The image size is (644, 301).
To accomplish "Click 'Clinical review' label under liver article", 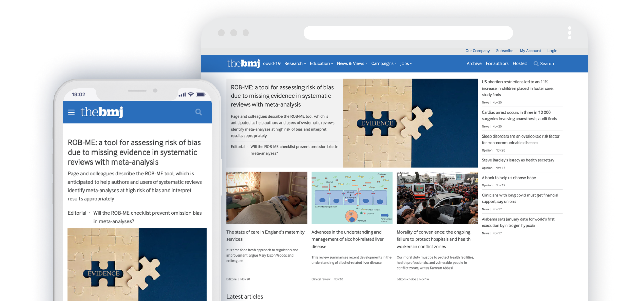I will 321,279.
